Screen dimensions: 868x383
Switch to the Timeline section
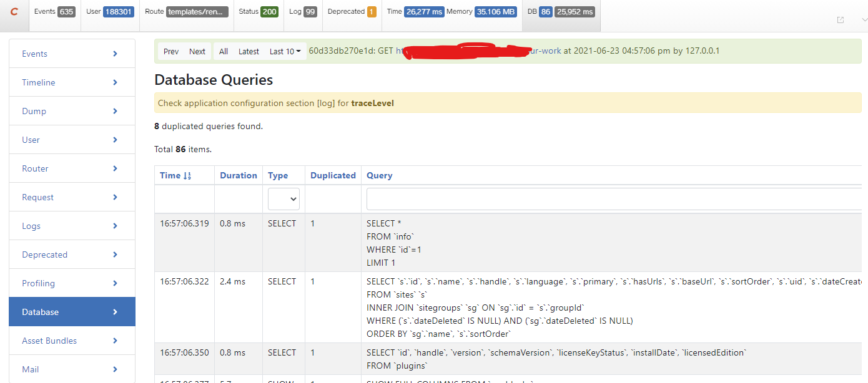click(x=72, y=82)
